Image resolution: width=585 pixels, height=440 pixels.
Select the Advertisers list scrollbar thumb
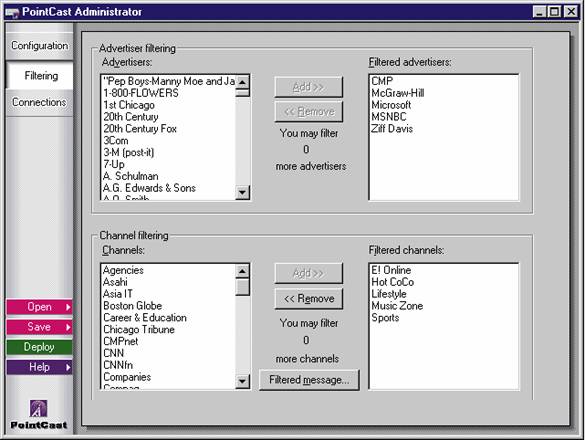pos(243,92)
